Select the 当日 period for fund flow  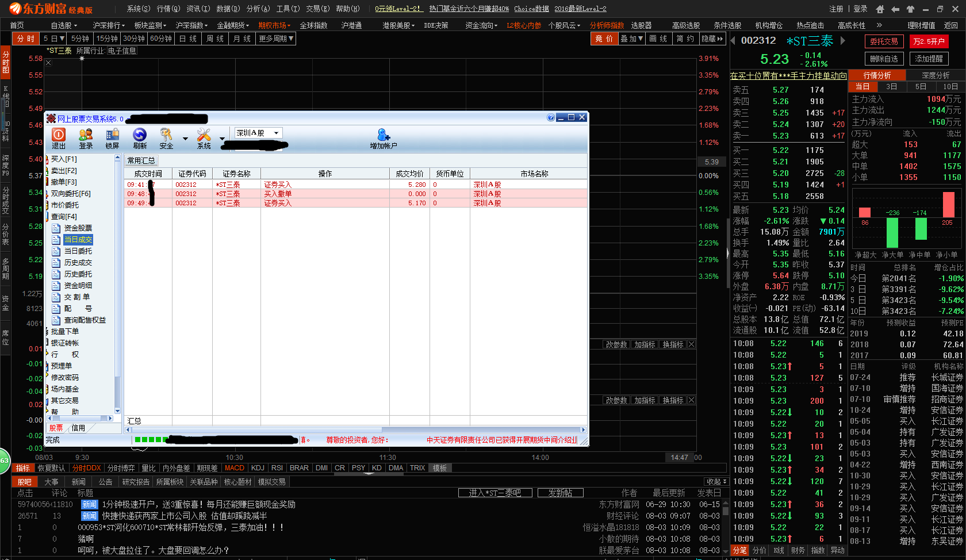point(862,86)
